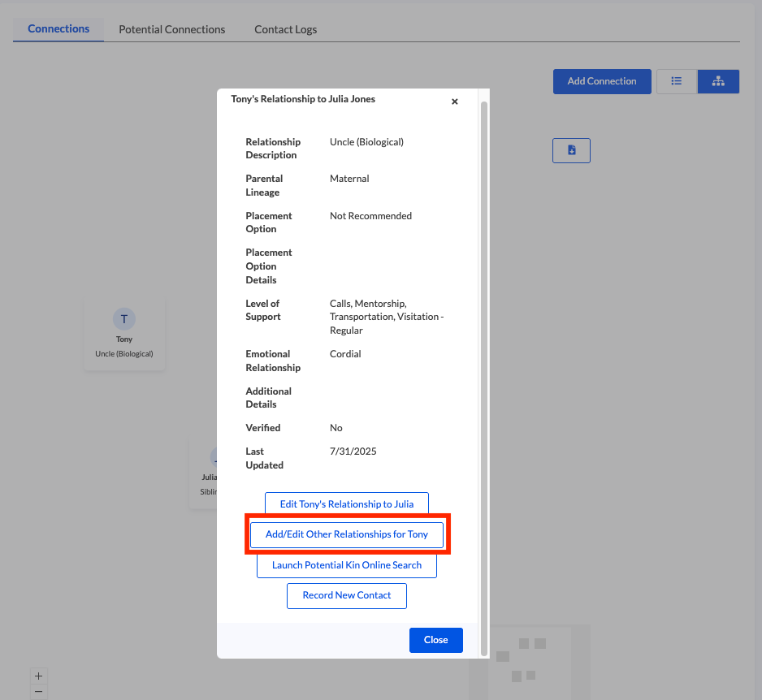The width and height of the screenshot is (762, 700).
Task: Switch to list view icon
Action: (676, 81)
